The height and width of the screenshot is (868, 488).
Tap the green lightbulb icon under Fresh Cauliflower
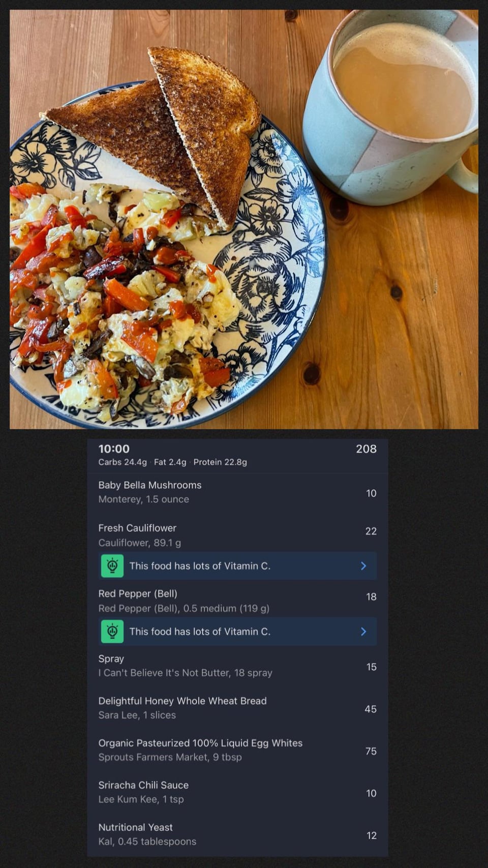pyautogui.click(x=112, y=566)
